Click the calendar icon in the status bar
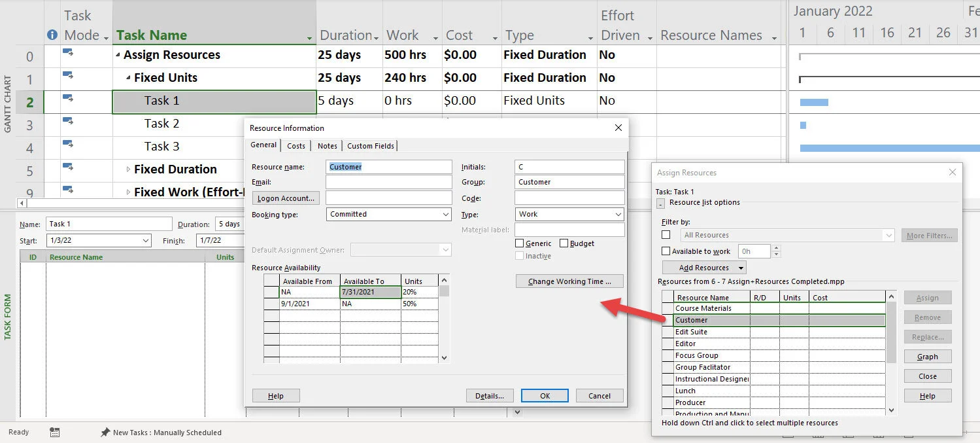Image resolution: width=980 pixels, height=443 pixels. 55,433
